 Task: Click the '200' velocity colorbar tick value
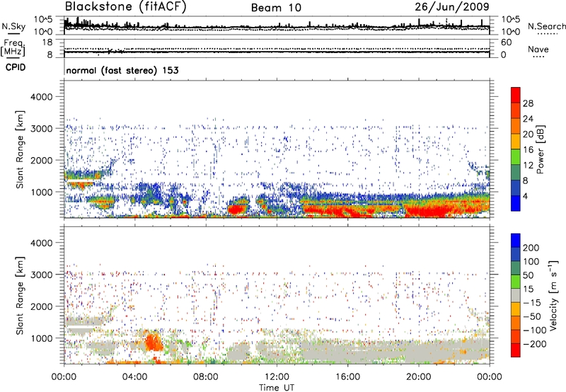tap(531, 248)
